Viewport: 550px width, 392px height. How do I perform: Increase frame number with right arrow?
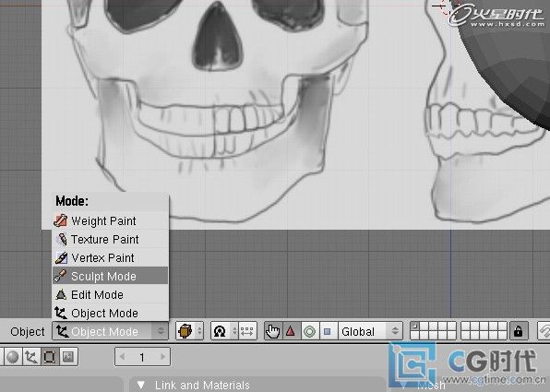(162, 357)
